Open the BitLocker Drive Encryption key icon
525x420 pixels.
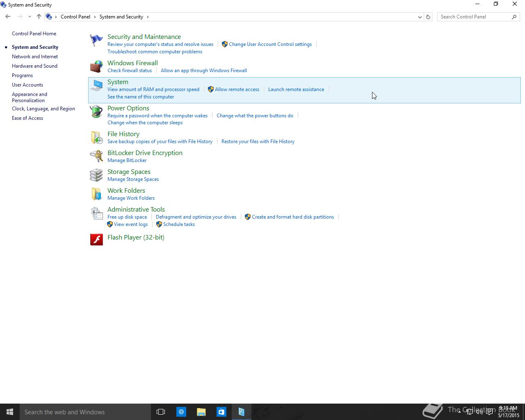click(96, 156)
